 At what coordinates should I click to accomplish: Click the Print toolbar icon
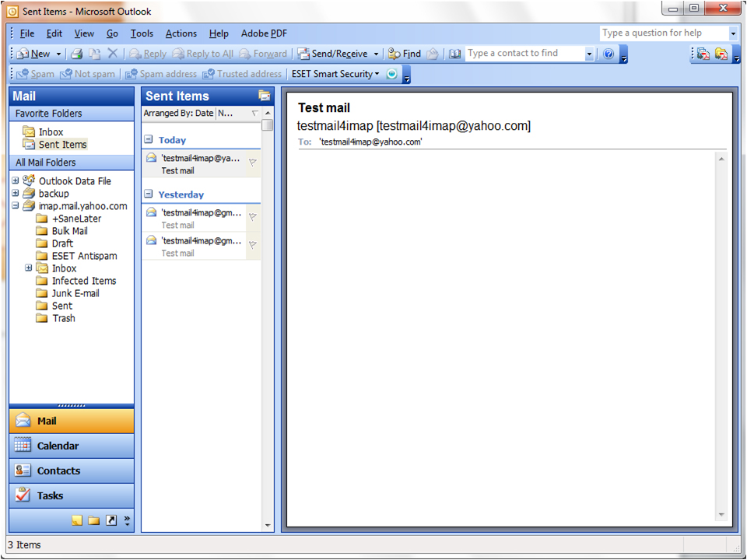(x=77, y=54)
